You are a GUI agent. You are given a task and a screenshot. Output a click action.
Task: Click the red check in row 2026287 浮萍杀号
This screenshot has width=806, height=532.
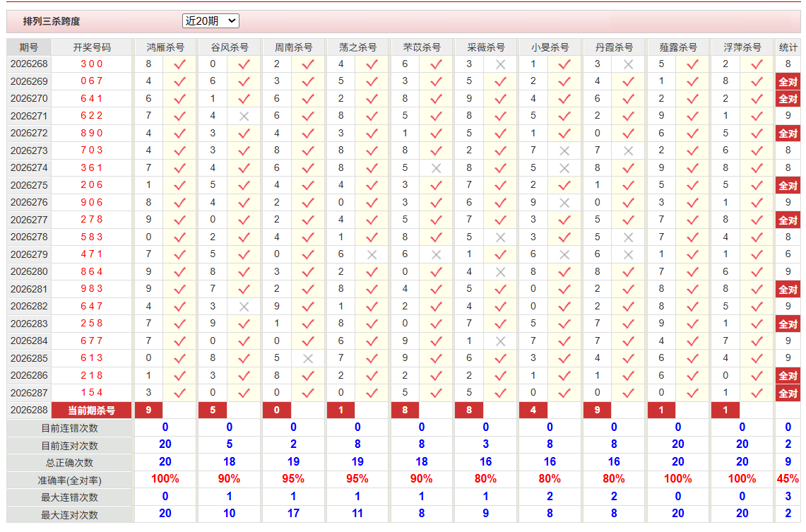coord(757,393)
